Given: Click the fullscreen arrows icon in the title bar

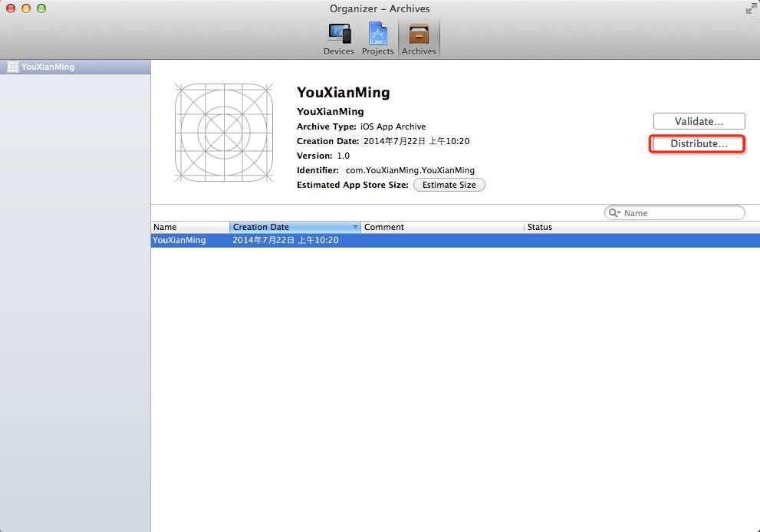Looking at the screenshot, I should (x=751, y=8).
